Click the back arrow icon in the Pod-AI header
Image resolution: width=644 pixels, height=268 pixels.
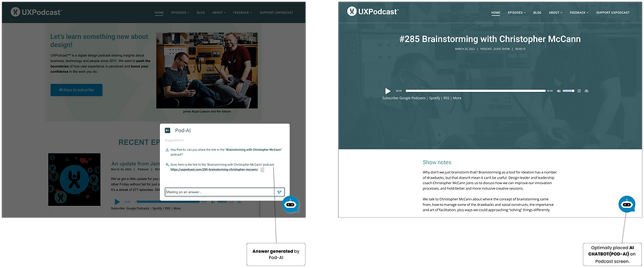pos(167,130)
